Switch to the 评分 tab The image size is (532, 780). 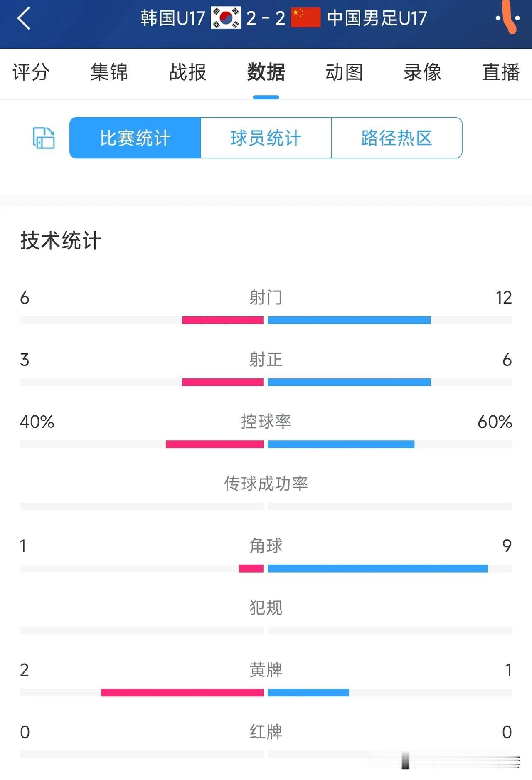[31, 72]
